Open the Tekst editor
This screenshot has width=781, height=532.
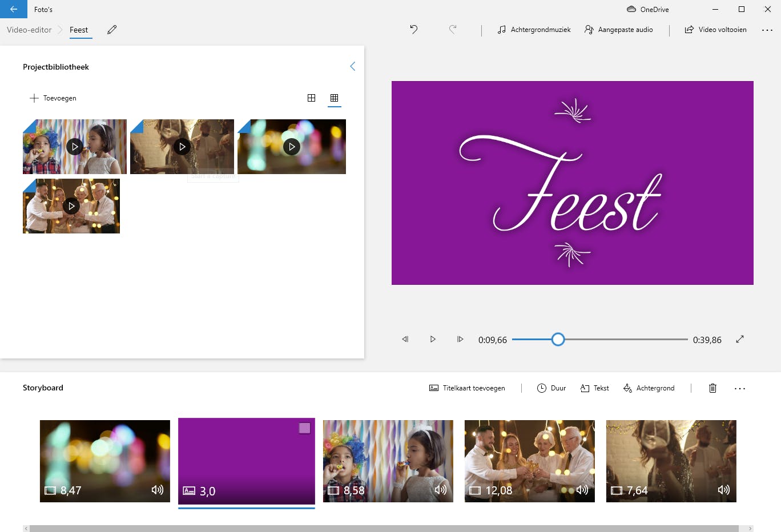(x=594, y=388)
